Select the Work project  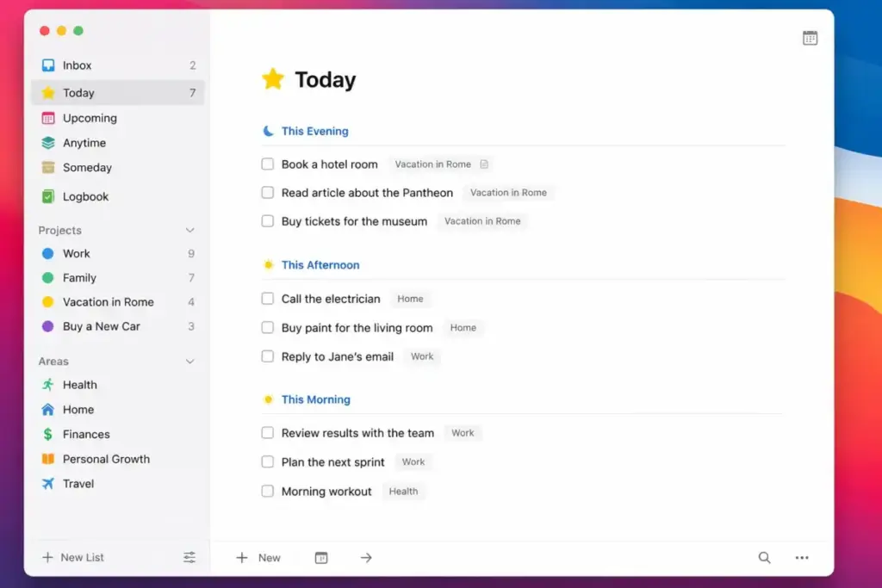pyautogui.click(x=117, y=253)
